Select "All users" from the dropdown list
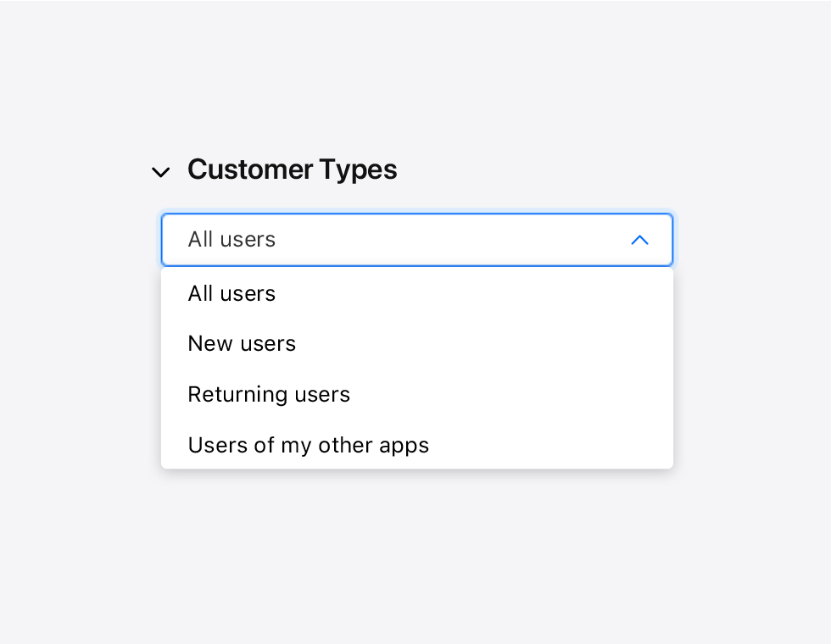Image resolution: width=831 pixels, height=644 pixels. click(x=231, y=294)
